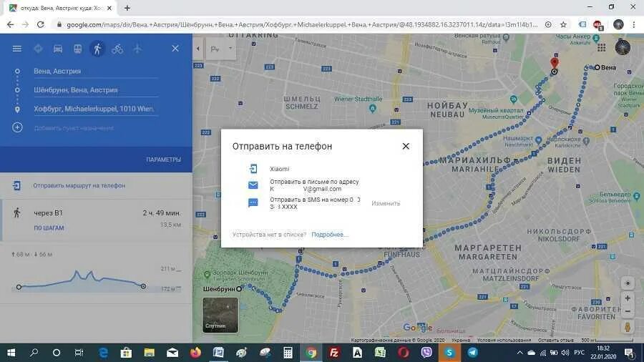
Task: Select the cycling mode icon
Action: tap(117, 49)
